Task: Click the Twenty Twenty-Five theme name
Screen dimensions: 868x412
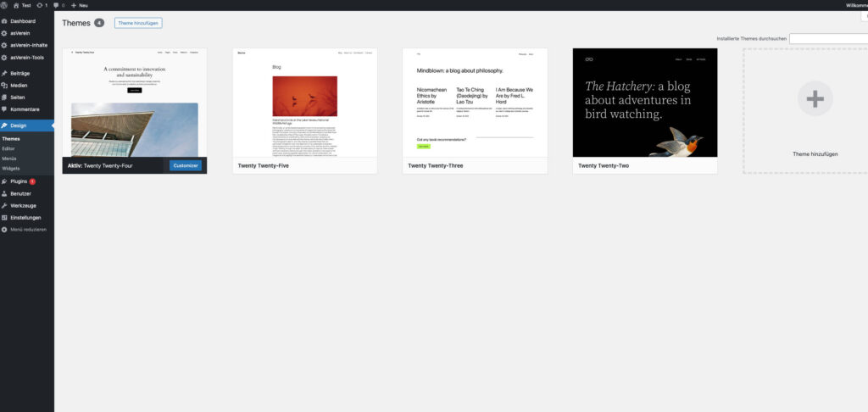Action: (264, 165)
